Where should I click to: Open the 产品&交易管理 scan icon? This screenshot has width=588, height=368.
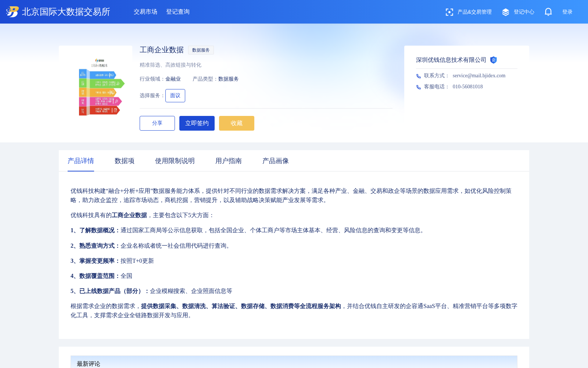click(449, 12)
